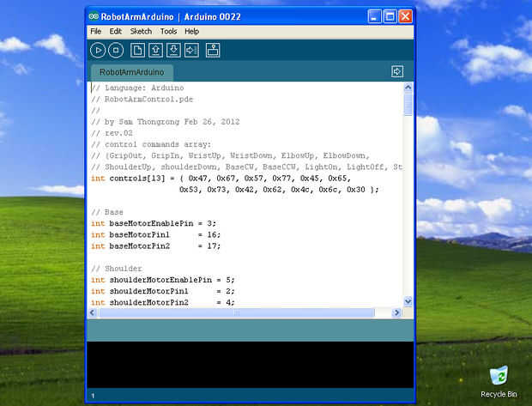Upload sketch to the I/O board
The image size is (532, 406).
tap(191, 51)
